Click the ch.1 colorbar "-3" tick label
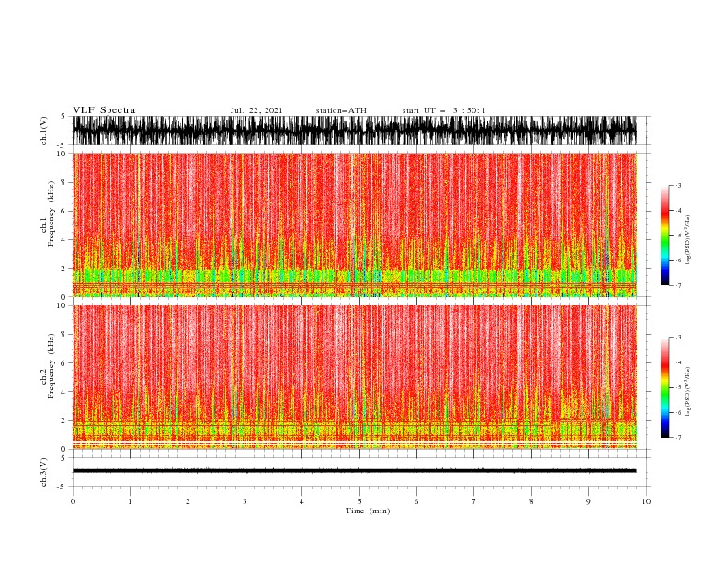This screenshot has height=563, width=728. [x=678, y=185]
